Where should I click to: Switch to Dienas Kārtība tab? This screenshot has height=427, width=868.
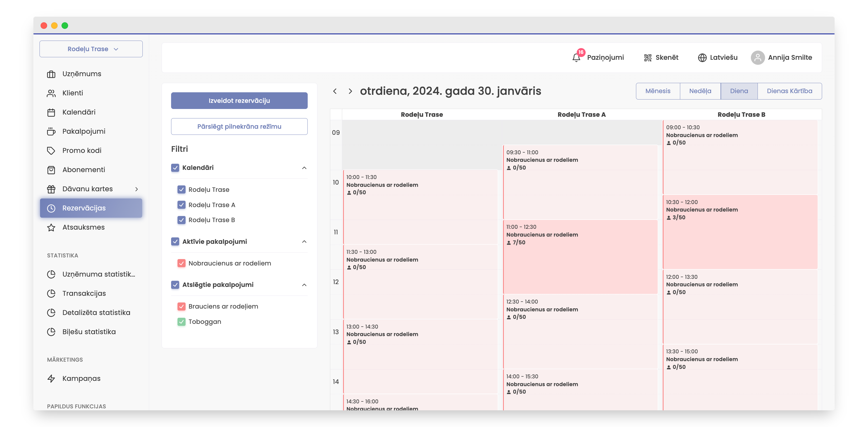pos(789,91)
